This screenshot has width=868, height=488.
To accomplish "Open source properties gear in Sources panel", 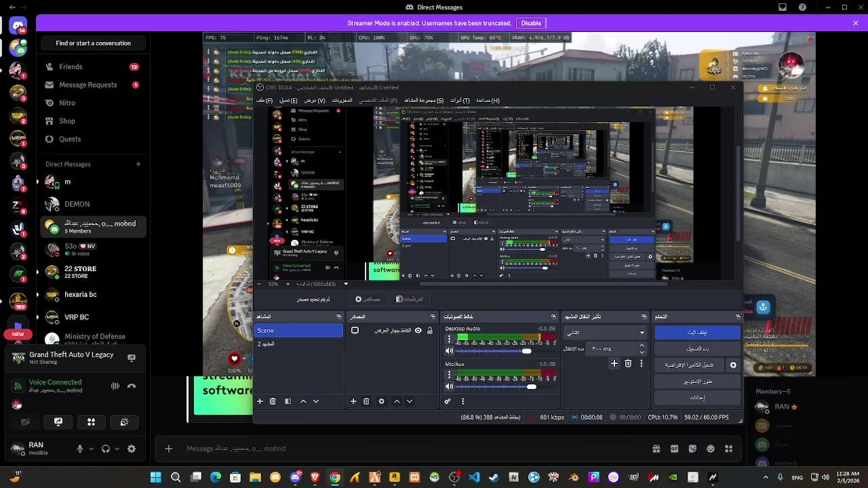I will pyautogui.click(x=381, y=401).
